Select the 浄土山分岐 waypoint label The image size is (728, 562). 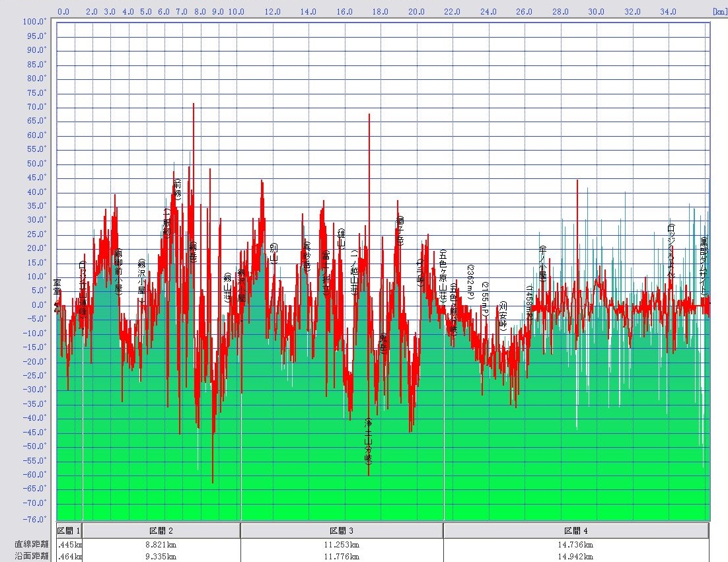click(x=369, y=442)
